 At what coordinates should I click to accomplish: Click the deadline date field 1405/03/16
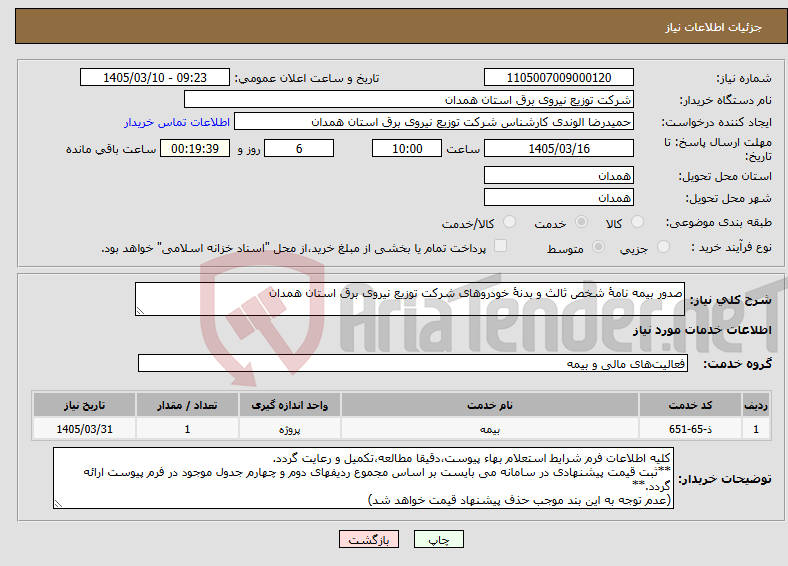pyautogui.click(x=558, y=149)
